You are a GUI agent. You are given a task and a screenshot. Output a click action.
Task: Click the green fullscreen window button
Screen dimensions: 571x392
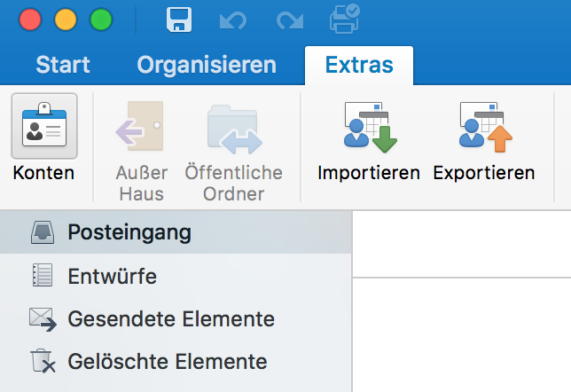point(101,20)
